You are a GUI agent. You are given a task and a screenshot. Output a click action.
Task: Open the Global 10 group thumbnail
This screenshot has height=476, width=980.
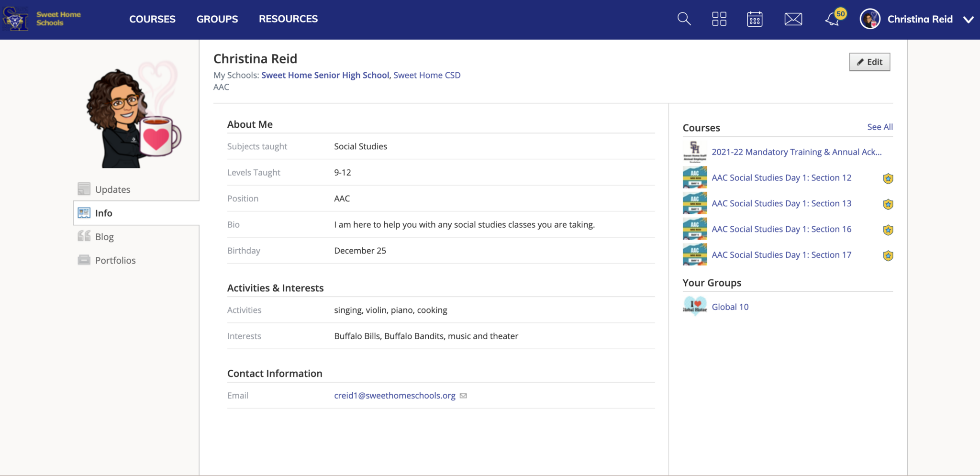694,307
